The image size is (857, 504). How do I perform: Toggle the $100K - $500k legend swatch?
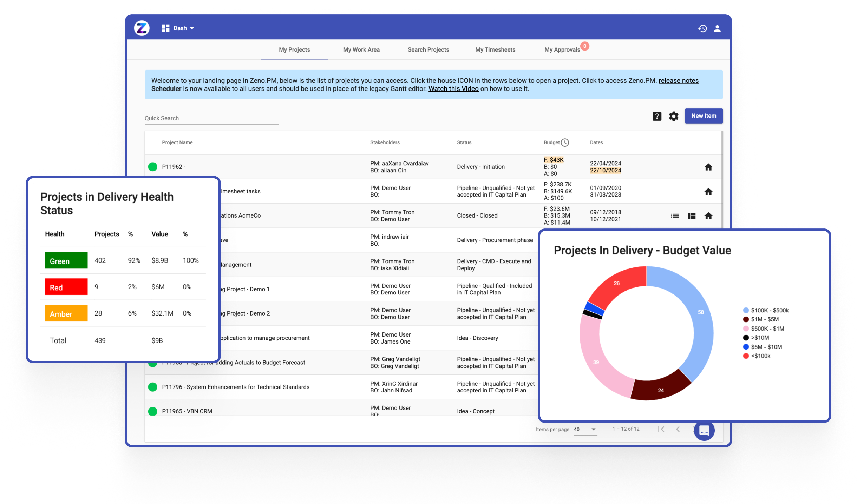click(x=746, y=310)
